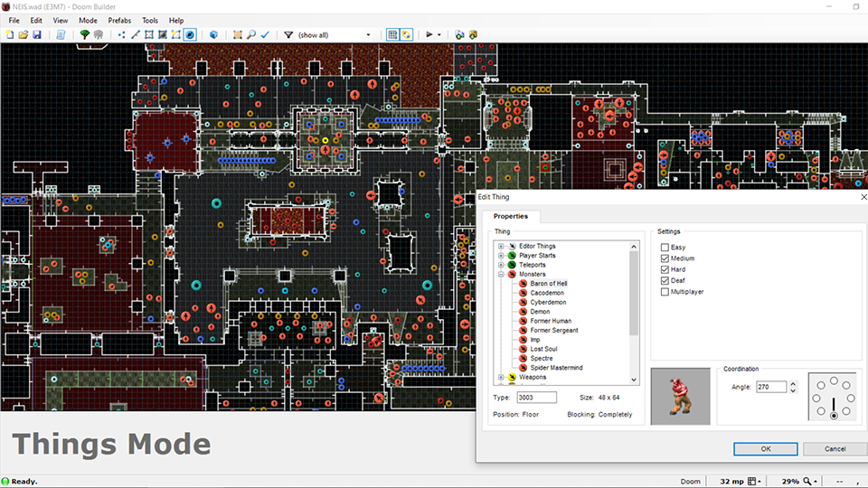
Task: Click Cancel in the Edit Thing dialog
Action: pos(835,449)
